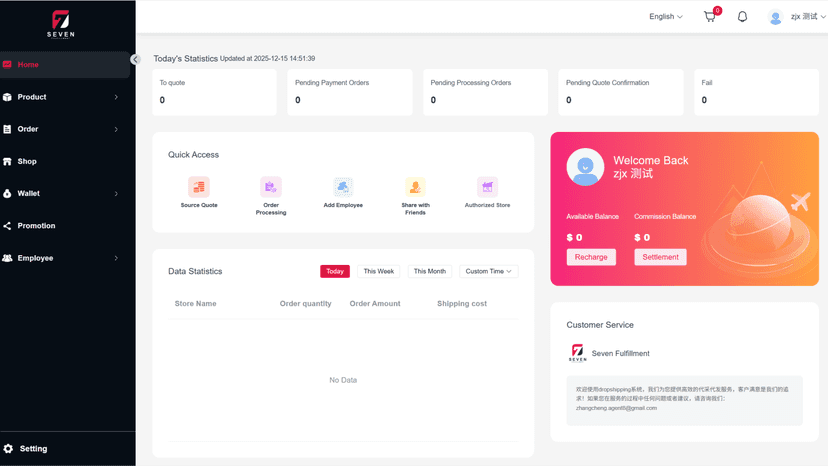The height and width of the screenshot is (466, 828).
Task: Click the Today's Statistics updated timestamp
Action: pos(267,59)
